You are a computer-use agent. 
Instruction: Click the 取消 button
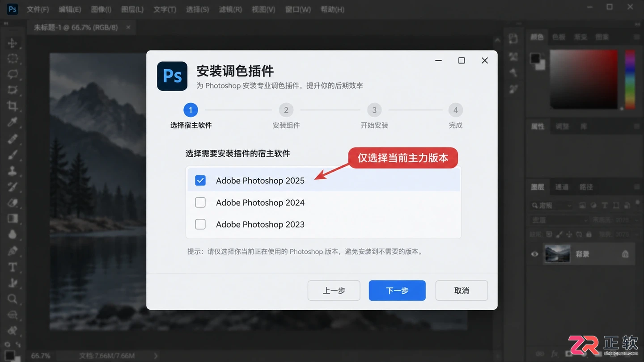(462, 290)
